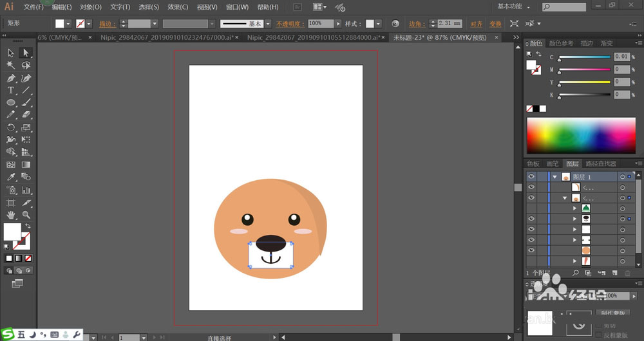Toggle the 剪切 checkbox
644x341 pixels.
(599, 326)
